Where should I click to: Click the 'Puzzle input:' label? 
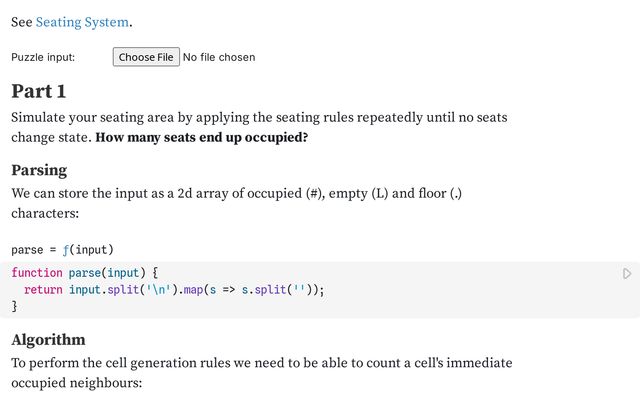43,57
